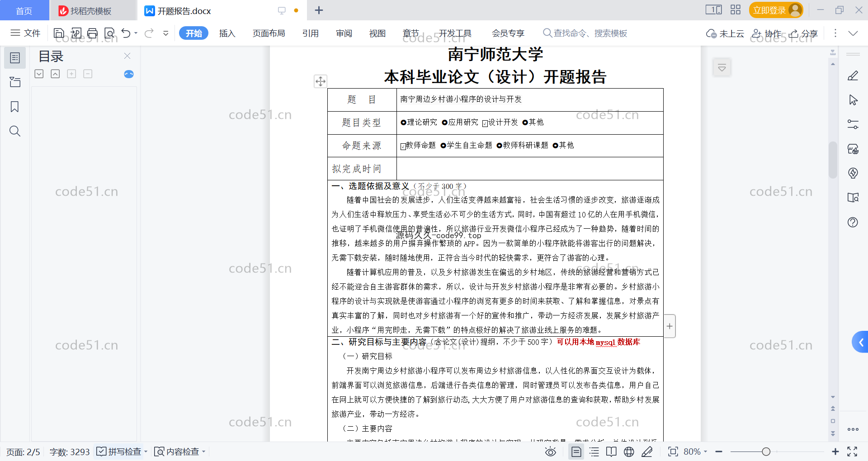The image size is (868, 461).
Task: Expand the ribbon chevron at top right
Action: coord(853,33)
